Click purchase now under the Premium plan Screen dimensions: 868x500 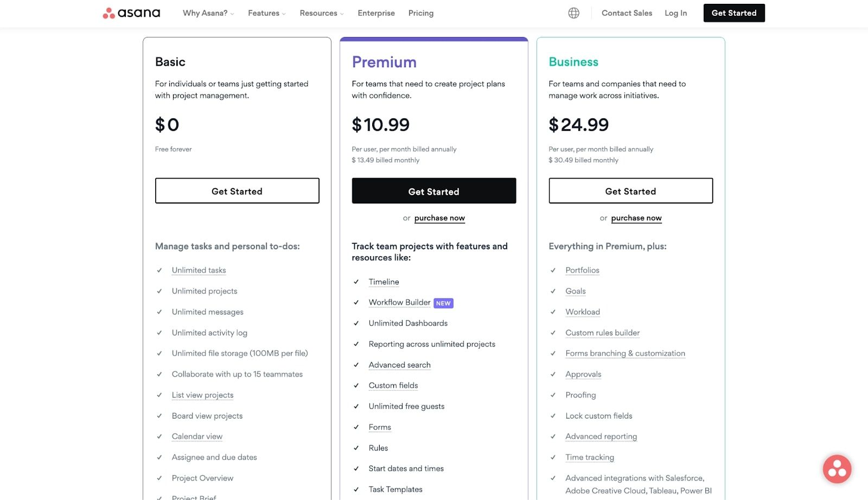point(439,218)
